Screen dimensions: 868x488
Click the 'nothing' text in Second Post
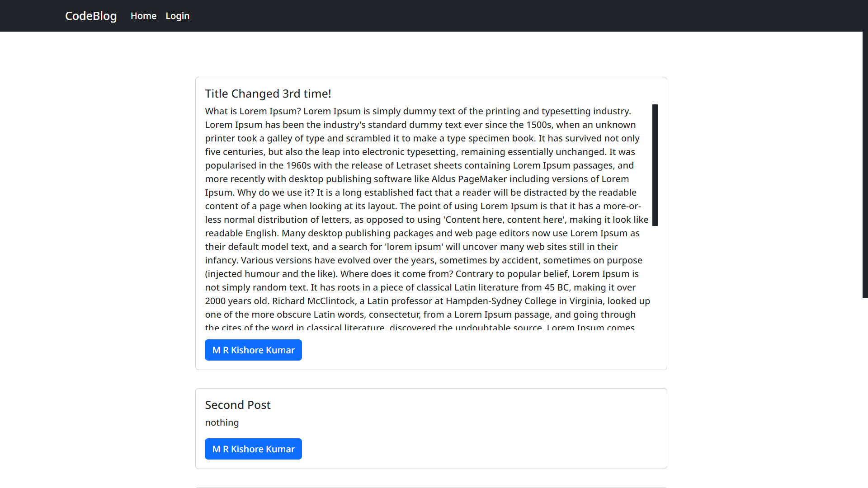point(222,422)
